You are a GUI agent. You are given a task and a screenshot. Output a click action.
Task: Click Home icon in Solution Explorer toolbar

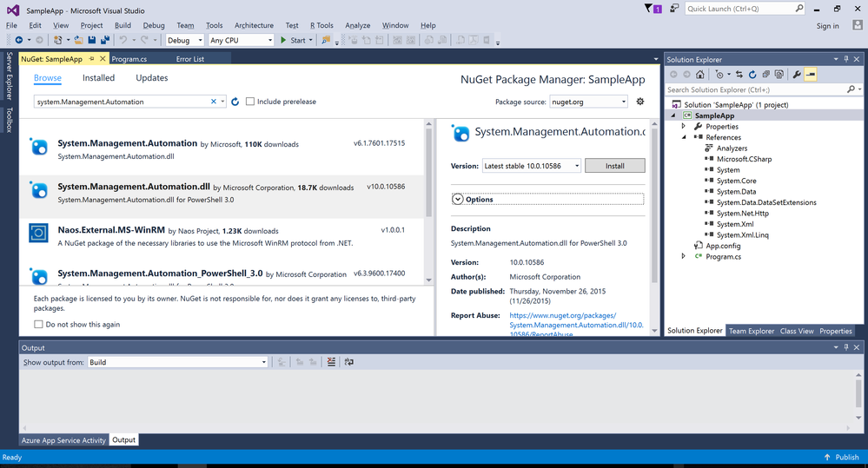click(x=699, y=74)
